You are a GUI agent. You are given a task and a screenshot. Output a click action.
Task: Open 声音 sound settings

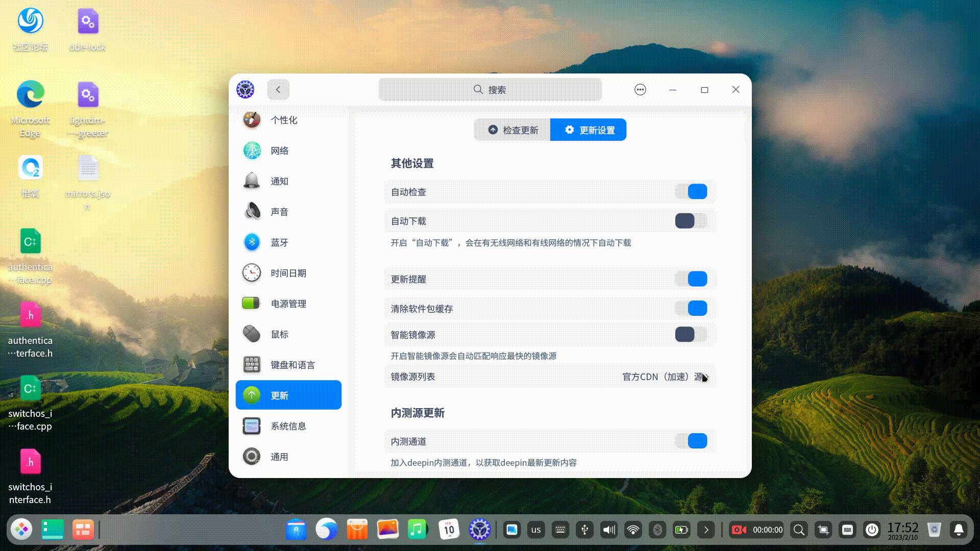click(x=288, y=212)
